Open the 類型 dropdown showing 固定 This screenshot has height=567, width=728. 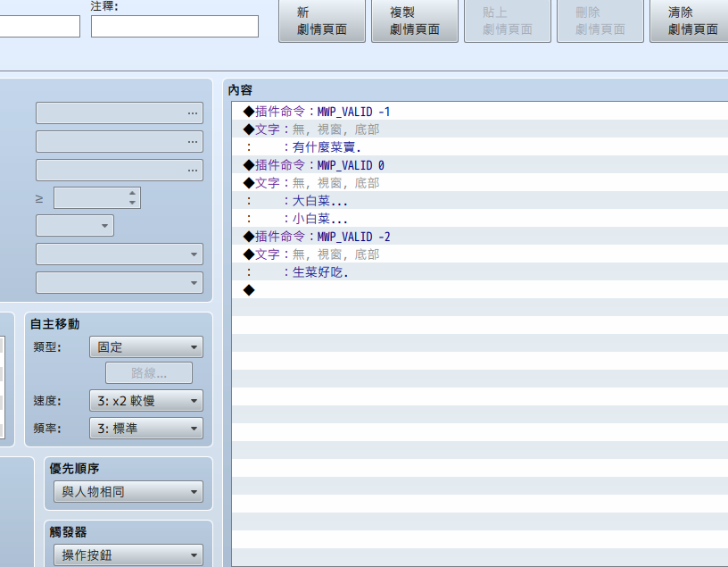pos(146,347)
